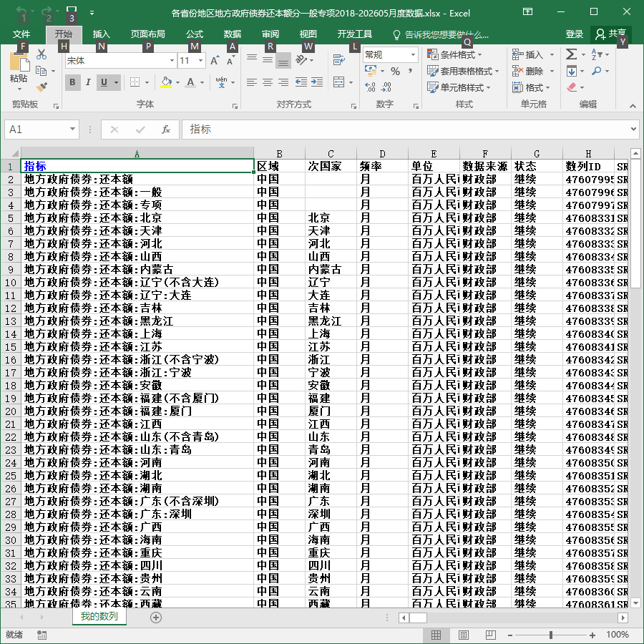Switch to the 页面布局 tab
Screen dimensions: 644x644
pos(148,34)
